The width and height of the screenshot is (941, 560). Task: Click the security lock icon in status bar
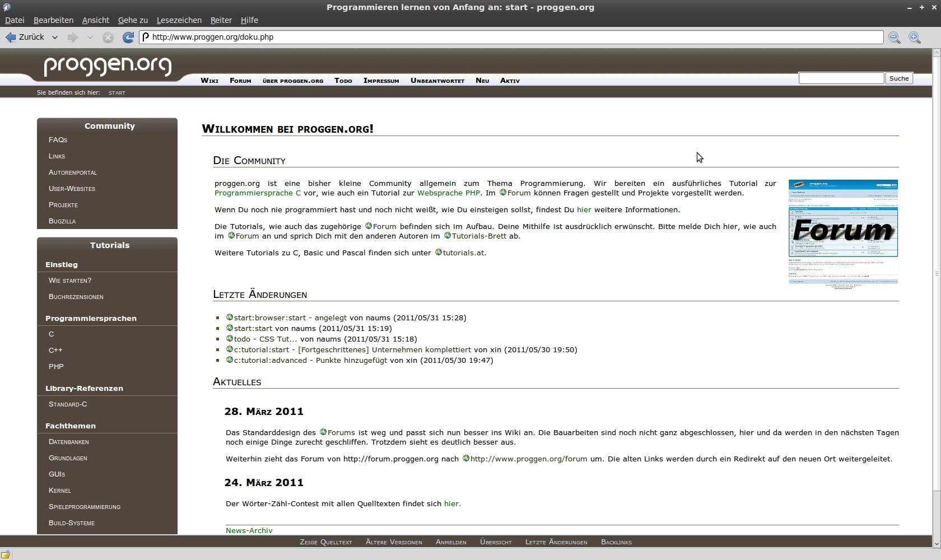(x=6, y=554)
